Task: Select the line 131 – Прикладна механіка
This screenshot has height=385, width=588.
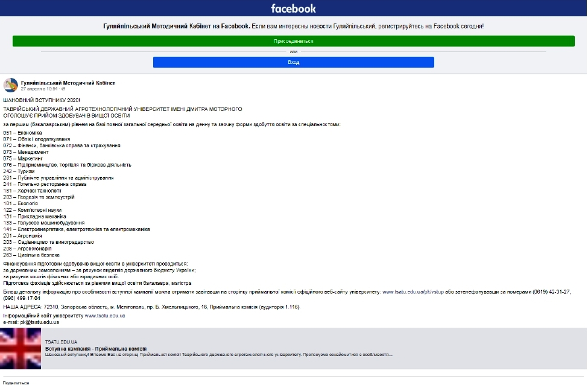Action: coord(34,217)
